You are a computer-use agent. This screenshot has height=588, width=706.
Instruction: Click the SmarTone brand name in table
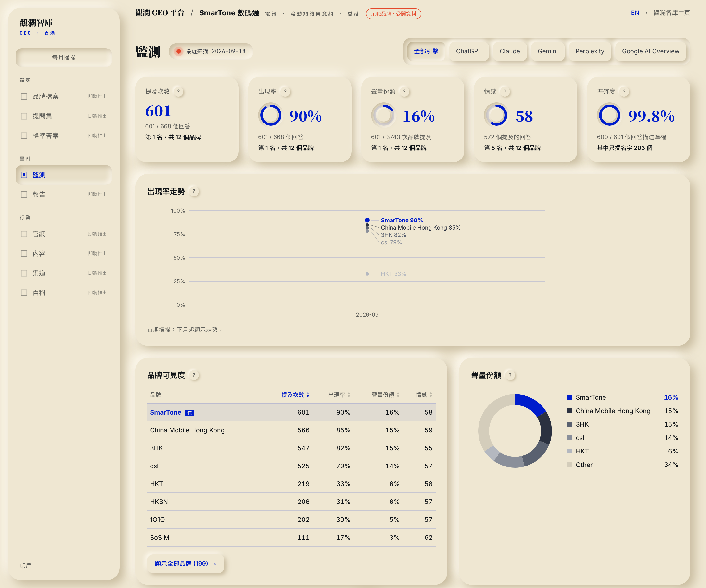(165, 412)
